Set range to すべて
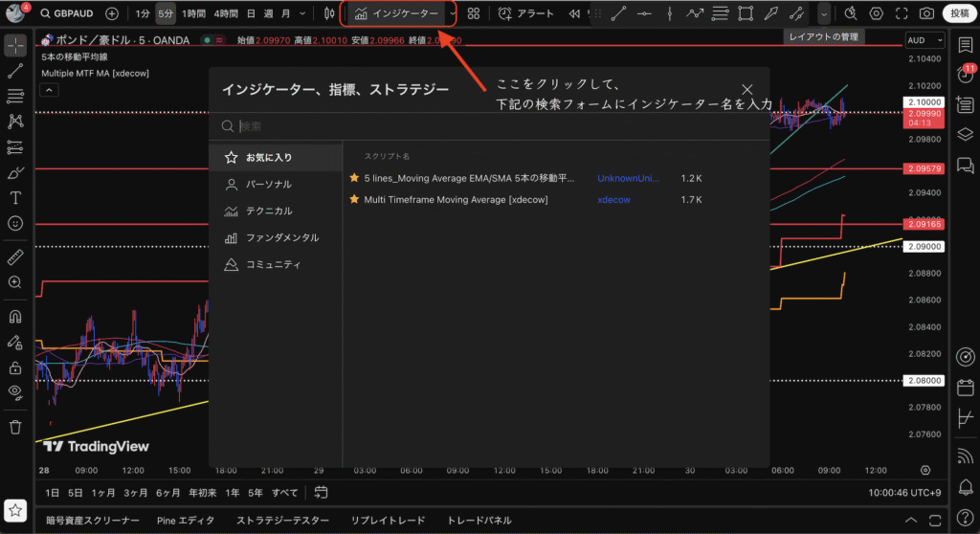 (284, 493)
